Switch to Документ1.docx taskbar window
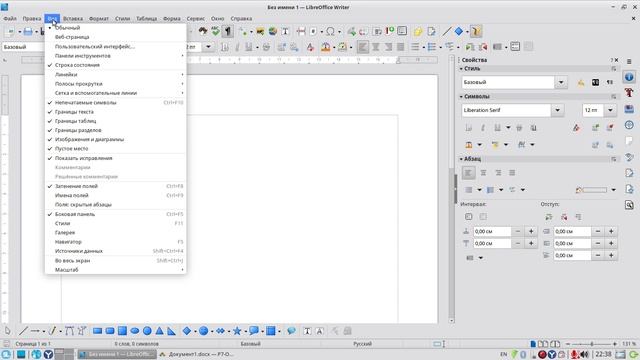The width and height of the screenshot is (640, 360). (x=198, y=354)
